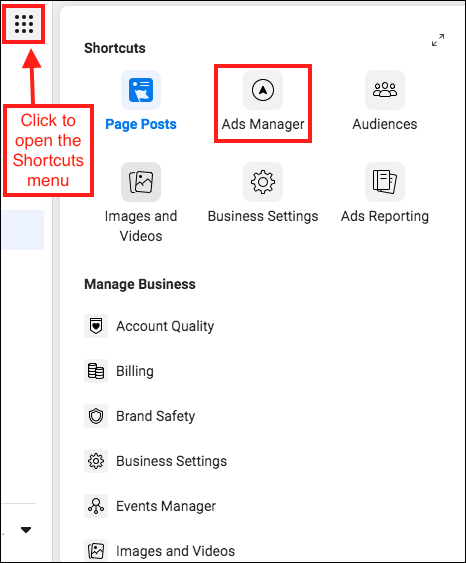Image resolution: width=466 pixels, height=563 pixels.
Task: Click the Account Quality shield icon
Action: [x=96, y=326]
